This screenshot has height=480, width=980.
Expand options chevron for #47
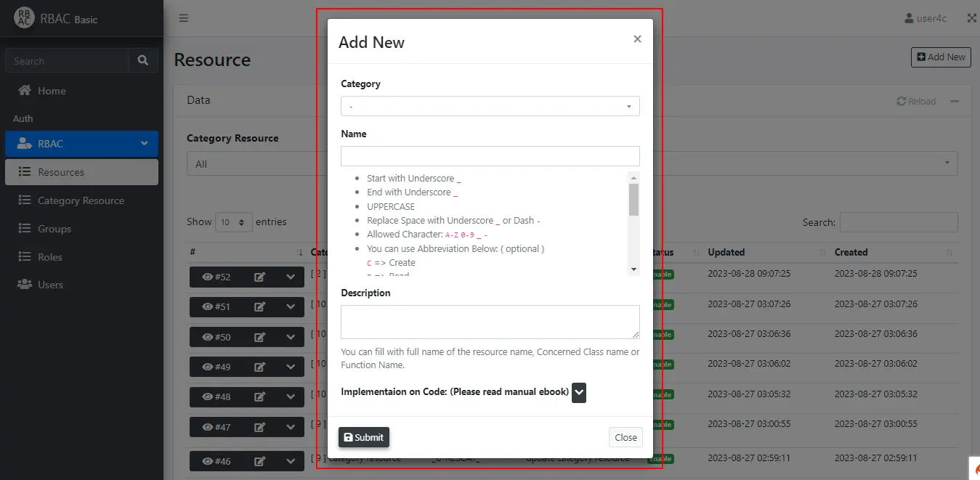291,427
